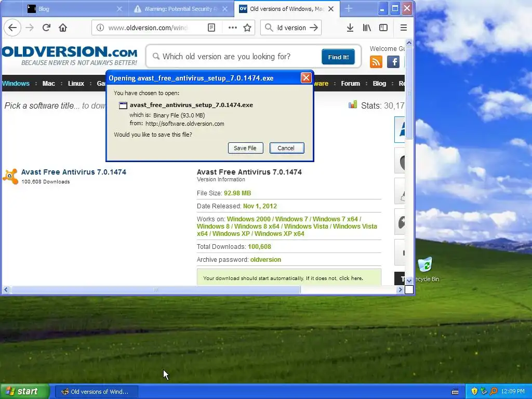Click the horizontal scrollbar left arrow
The width and height of the screenshot is (532, 399).
(x=6, y=289)
